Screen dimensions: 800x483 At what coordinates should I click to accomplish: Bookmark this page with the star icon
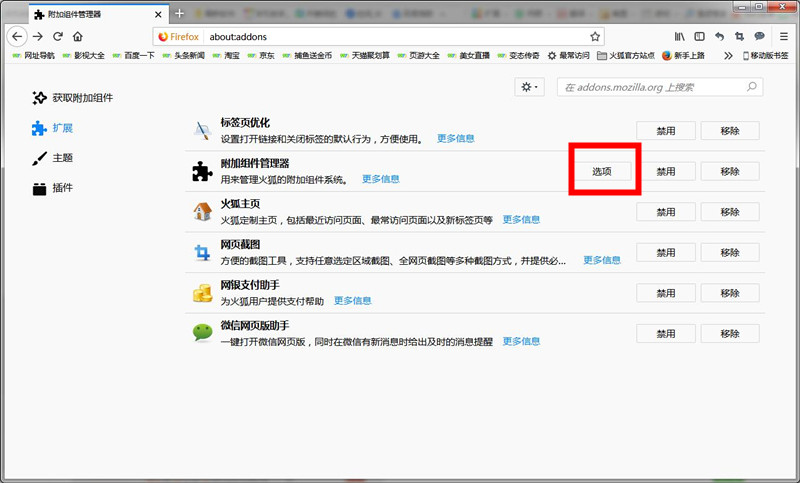pyautogui.click(x=595, y=37)
